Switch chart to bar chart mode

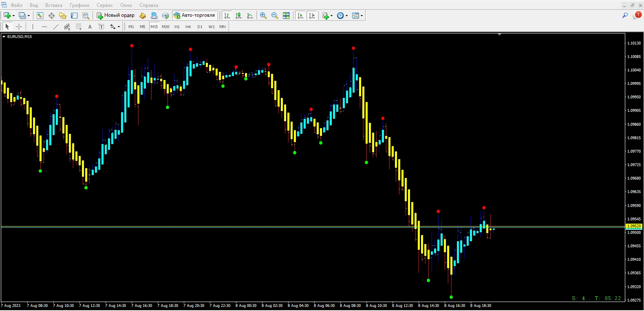point(227,16)
